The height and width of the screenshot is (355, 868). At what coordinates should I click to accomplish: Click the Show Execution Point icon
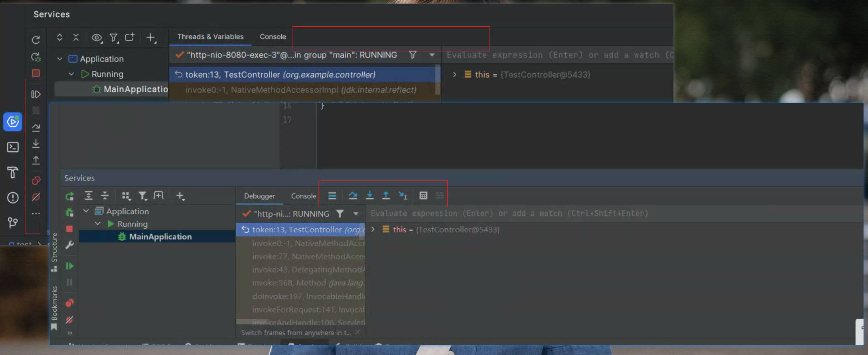332,196
